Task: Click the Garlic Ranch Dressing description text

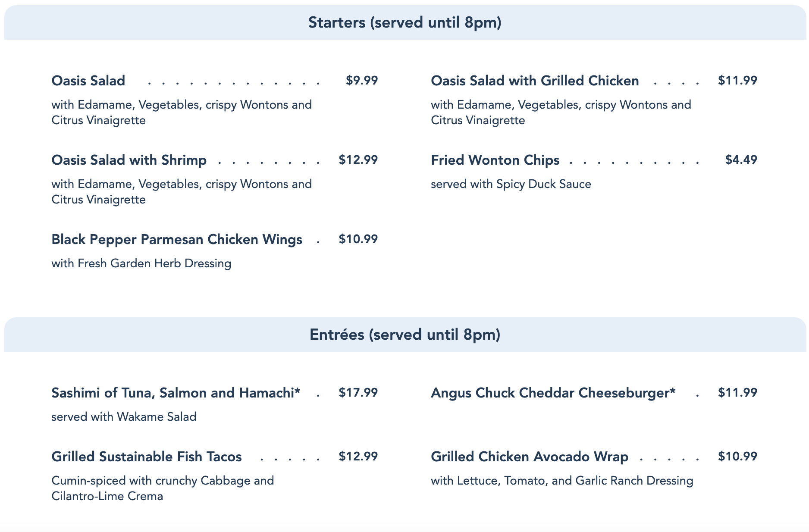Action: (562, 481)
